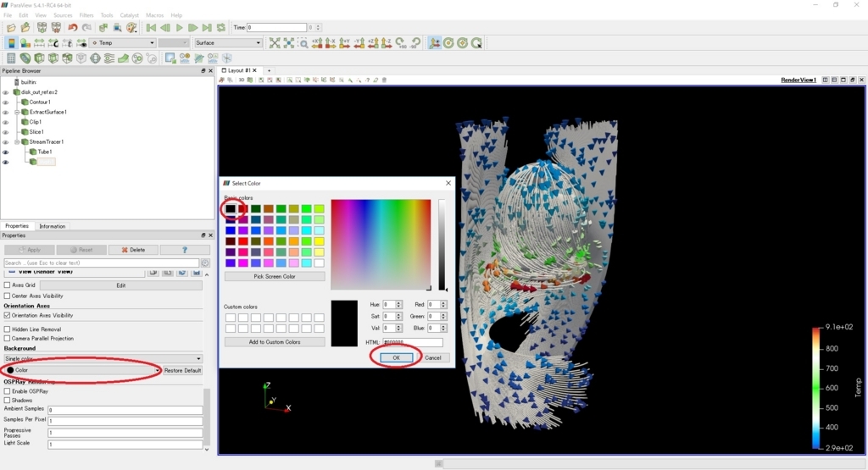Screen dimensions: 868x470
Task: Click the Undo icon
Action: (x=73, y=28)
